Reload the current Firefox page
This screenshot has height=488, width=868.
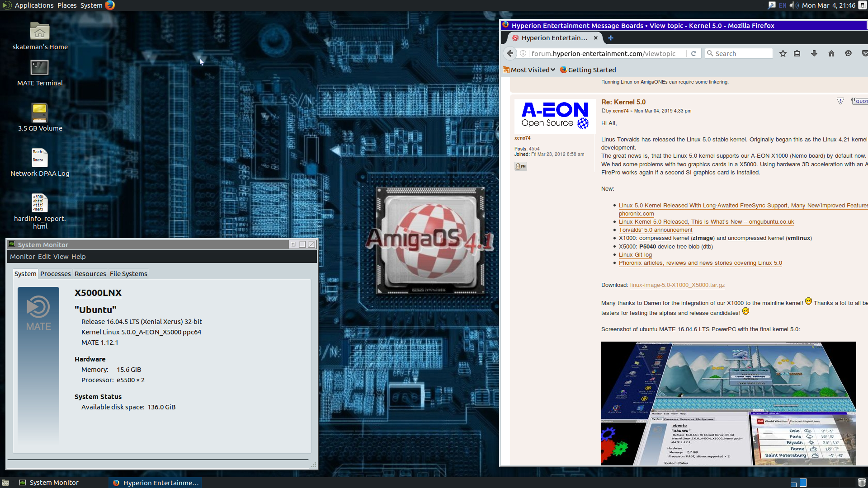(x=693, y=53)
